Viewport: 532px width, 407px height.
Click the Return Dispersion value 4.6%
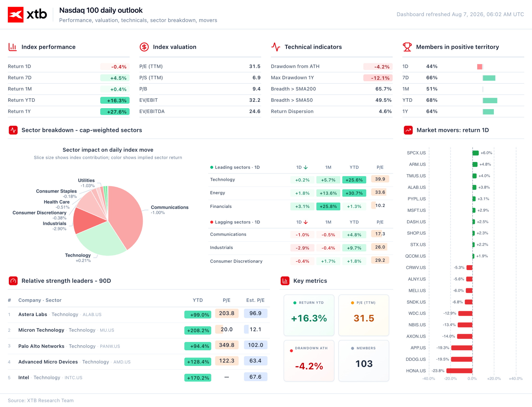(x=385, y=111)
